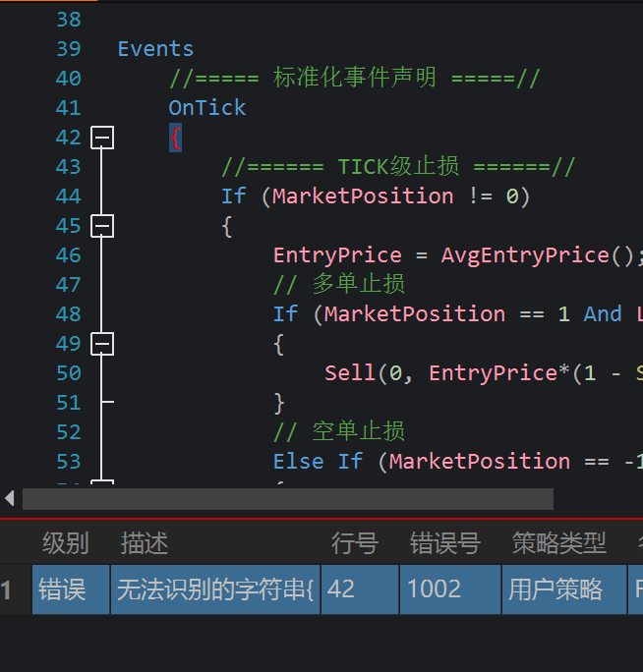Collapse the code fold at line 42
This screenshot has width=643, height=672.
(102, 138)
